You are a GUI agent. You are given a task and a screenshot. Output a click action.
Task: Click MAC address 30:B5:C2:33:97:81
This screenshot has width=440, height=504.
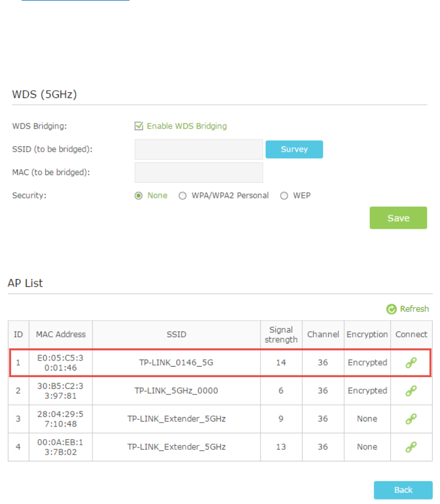[x=60, y=390]
